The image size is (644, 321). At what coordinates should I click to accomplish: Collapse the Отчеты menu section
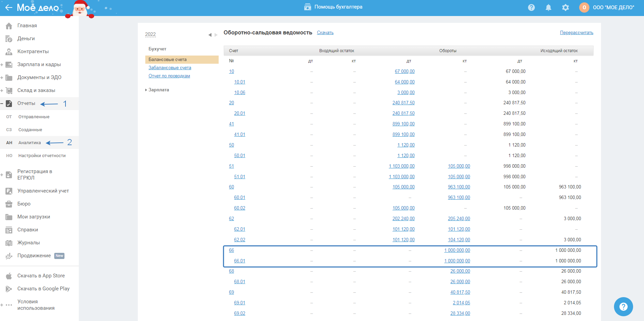pos(2,104)
